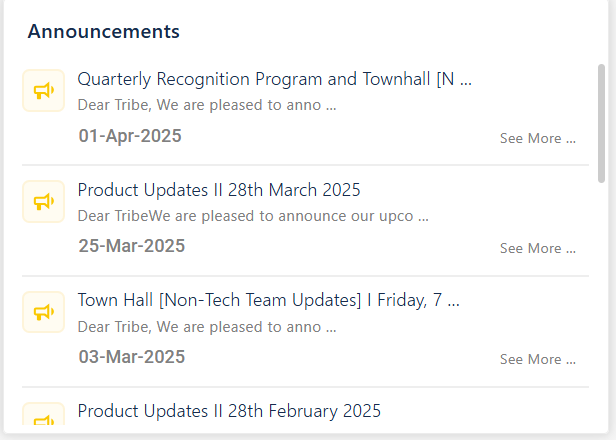
Task: Click the 25-Mar-2025 date label
Action: (132, 246)
